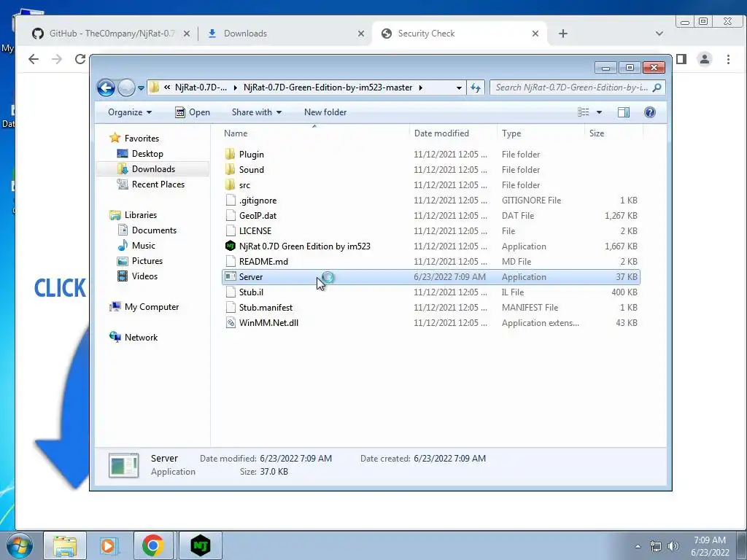This screenshot has height=560, width=747.
Task: Select the Plugin folder icon
Action: coord(230,155)
